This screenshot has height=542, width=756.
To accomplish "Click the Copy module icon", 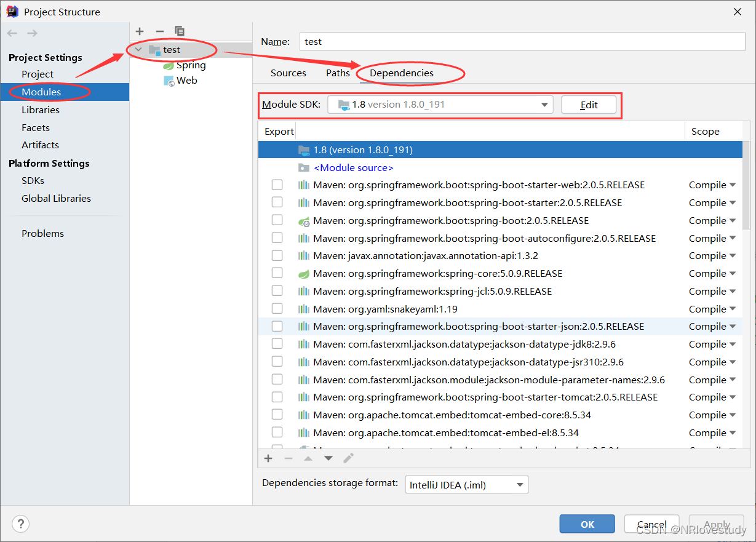I will click(180, 31).
